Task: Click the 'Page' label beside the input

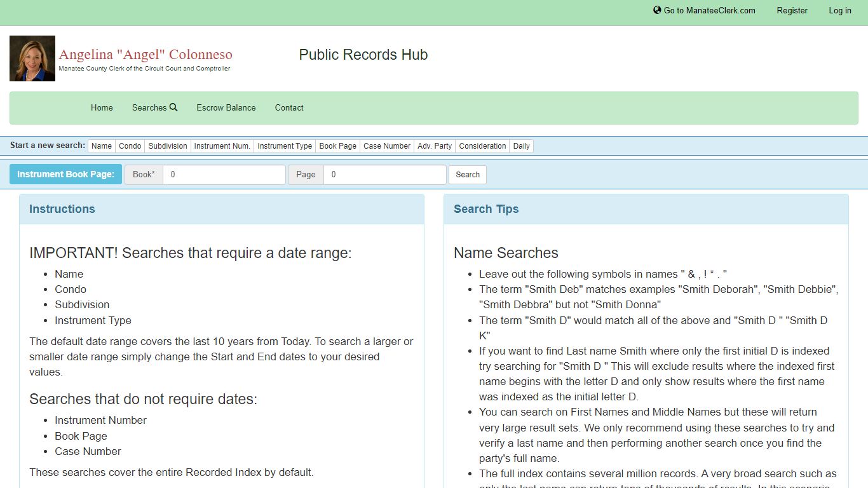Action: 306,175
